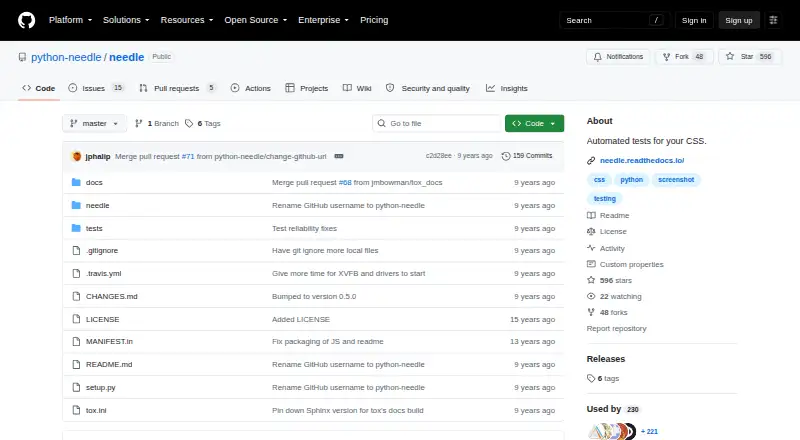Viewport: 800px width, 440px height.
Task: Open the top-right menu icon
Action: [773, 20]
